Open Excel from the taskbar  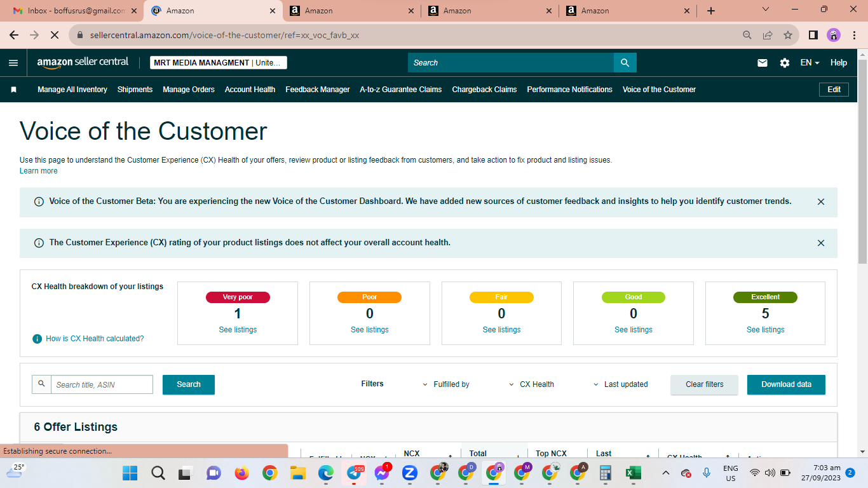633,473
